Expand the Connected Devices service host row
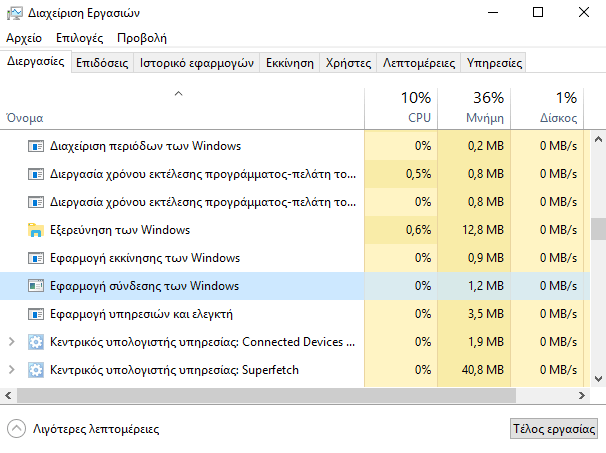Viewport: 606px width, 453px height. point(12,342)
